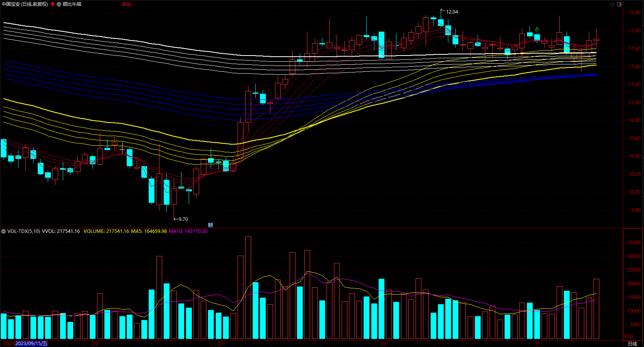Click the VOLUME: 217541.16 readout

pyautogui.click(x=106, y=231)
